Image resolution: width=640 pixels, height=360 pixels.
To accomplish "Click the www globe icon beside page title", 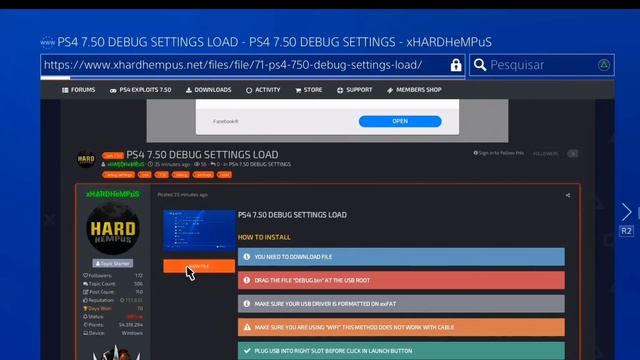I will 47,42.
